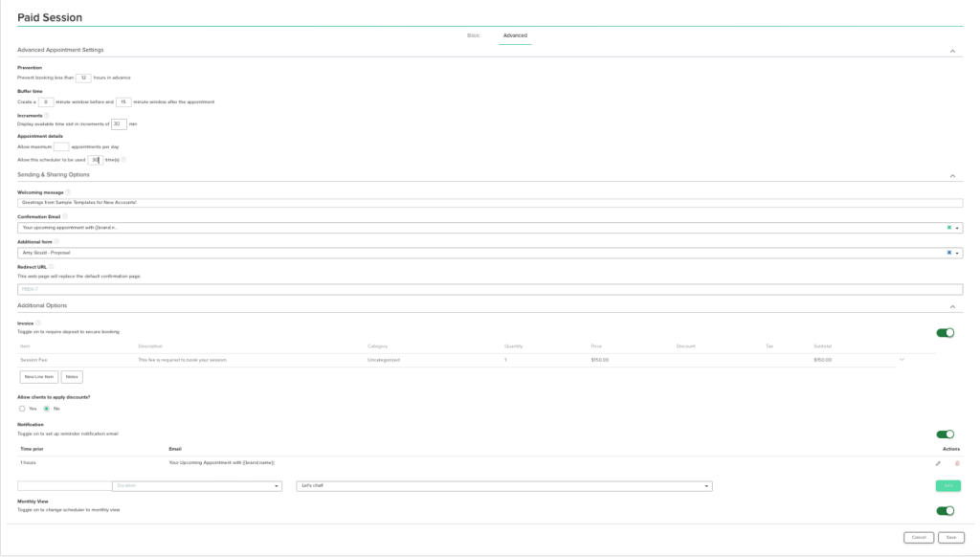Toggle the Invoice deposit switch
The width and height of the screenshot is (980, 557).
945,333
